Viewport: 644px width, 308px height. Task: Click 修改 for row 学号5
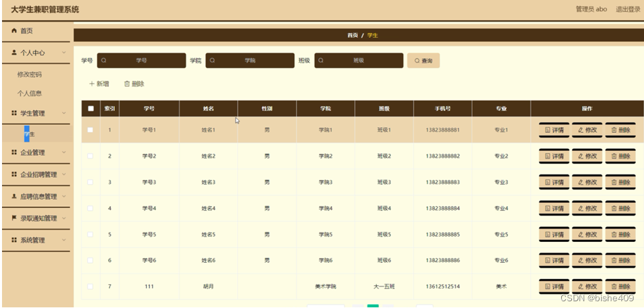pyautogui.click(x=587, y=235)
